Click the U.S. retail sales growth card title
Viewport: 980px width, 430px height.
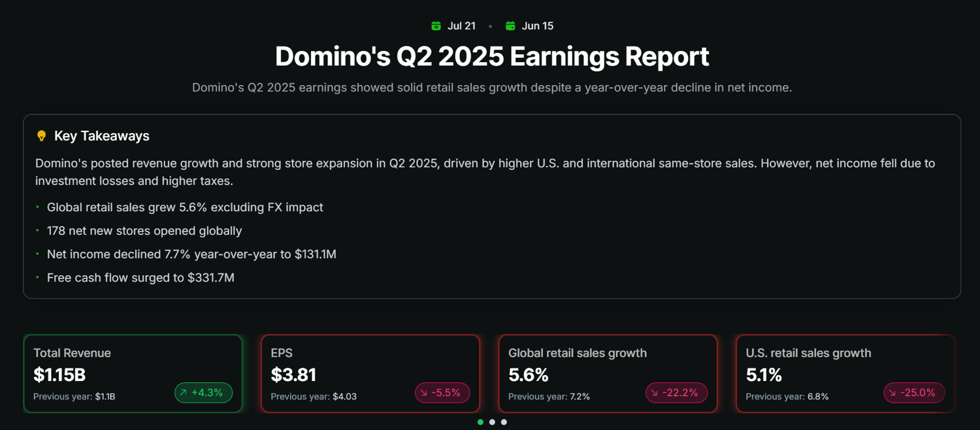(x=808, y=353)
